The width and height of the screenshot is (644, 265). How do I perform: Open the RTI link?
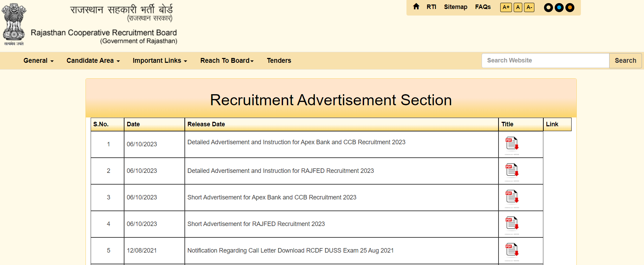point(431,7)
